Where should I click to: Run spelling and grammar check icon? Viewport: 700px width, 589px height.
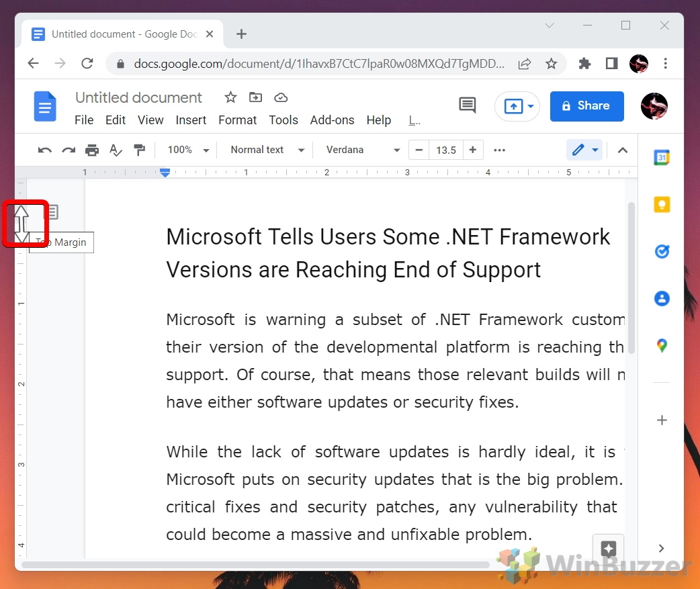tap(116, 150)
